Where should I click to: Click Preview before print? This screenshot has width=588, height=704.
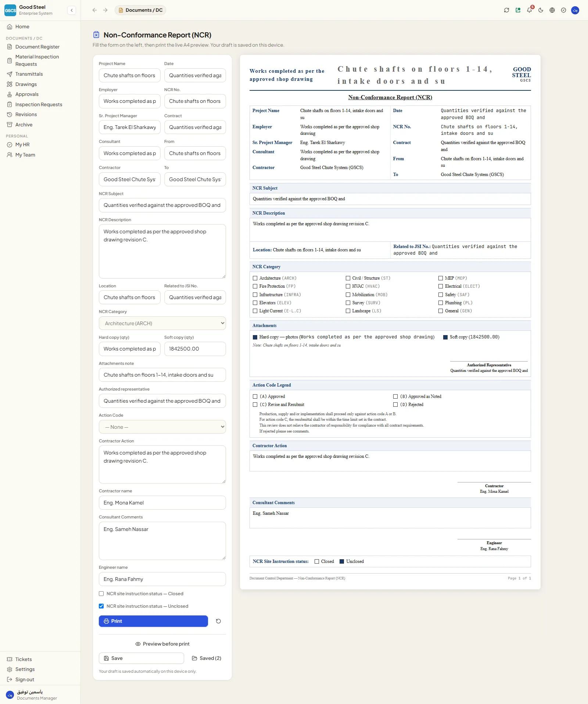[x=162, y=644]
